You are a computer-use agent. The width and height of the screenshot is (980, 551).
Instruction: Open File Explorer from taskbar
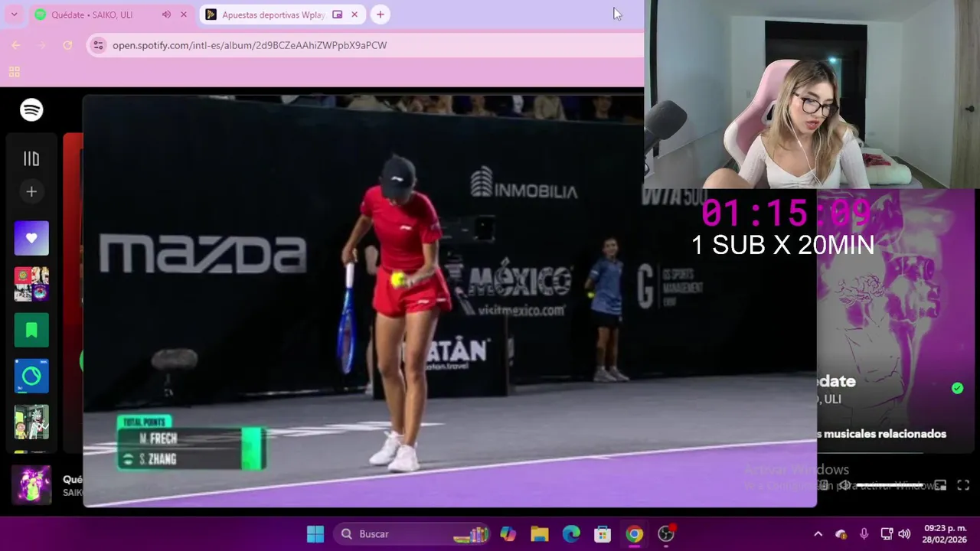pos(540,533)
